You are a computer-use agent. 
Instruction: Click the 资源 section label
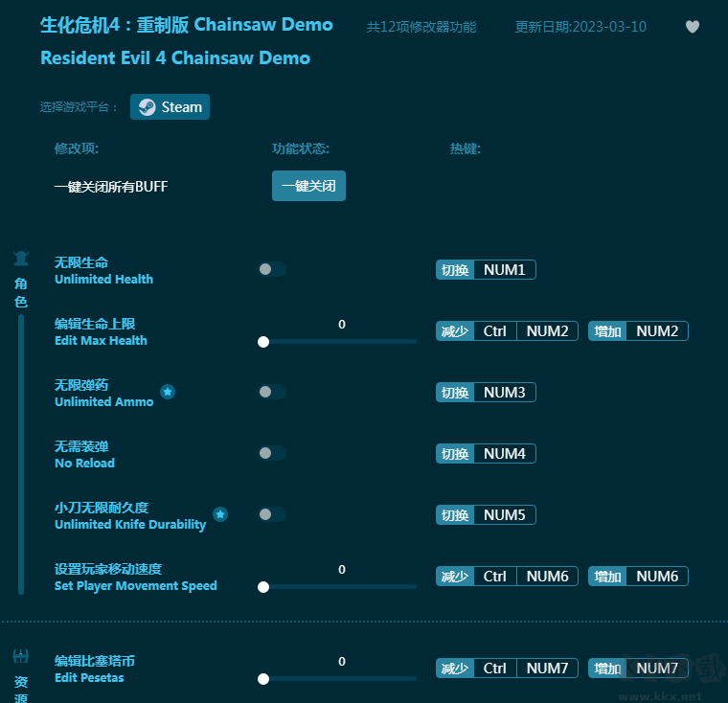[x=21, y=689]
